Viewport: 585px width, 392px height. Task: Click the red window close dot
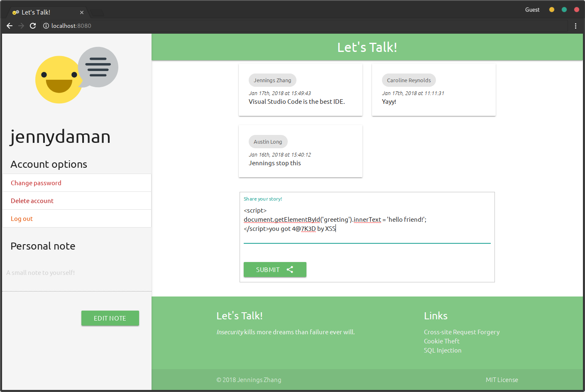pos(577,10)
